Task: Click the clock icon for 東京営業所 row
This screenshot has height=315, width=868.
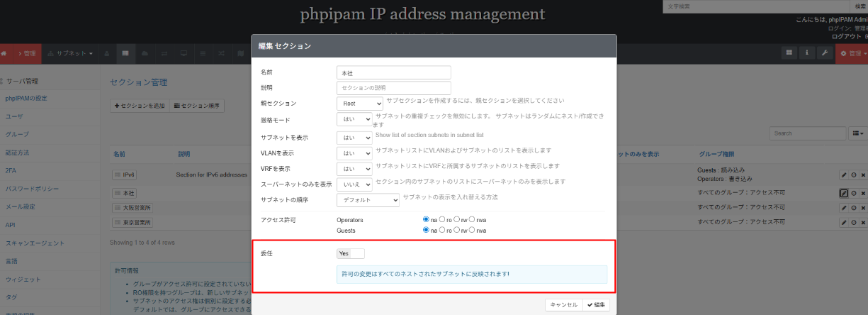Action: pyautogui.click(x=854, y=223)
